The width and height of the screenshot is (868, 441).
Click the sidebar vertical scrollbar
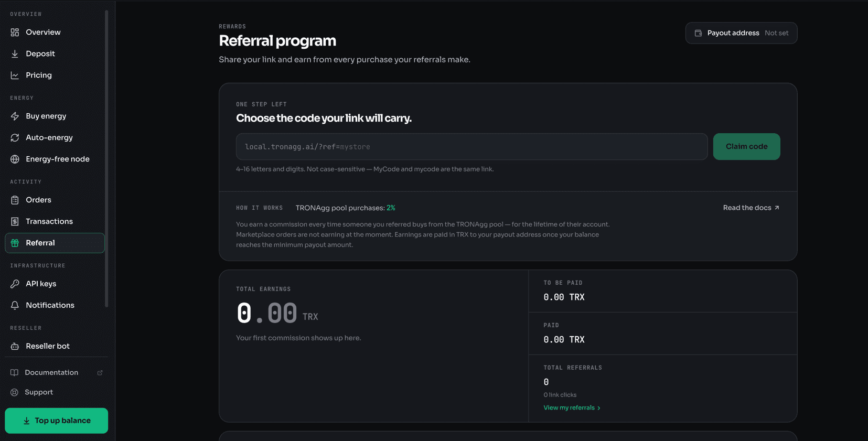click(x=106, y=159)
